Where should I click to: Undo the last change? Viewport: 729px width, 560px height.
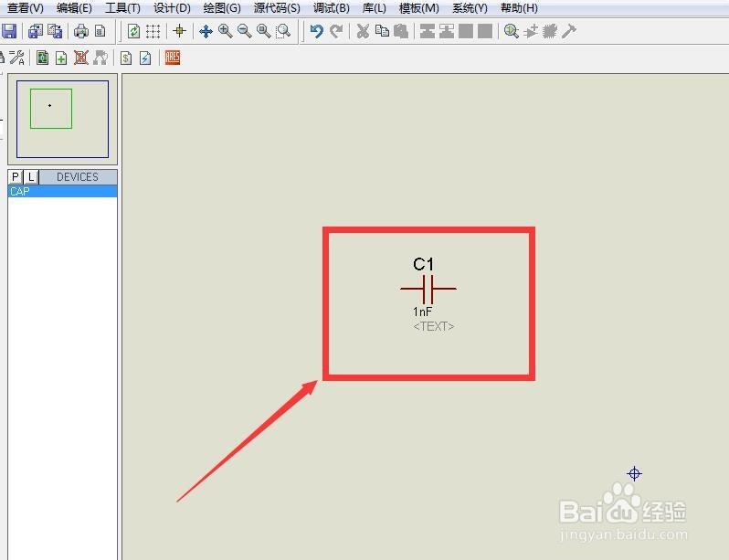coord(317,32)
